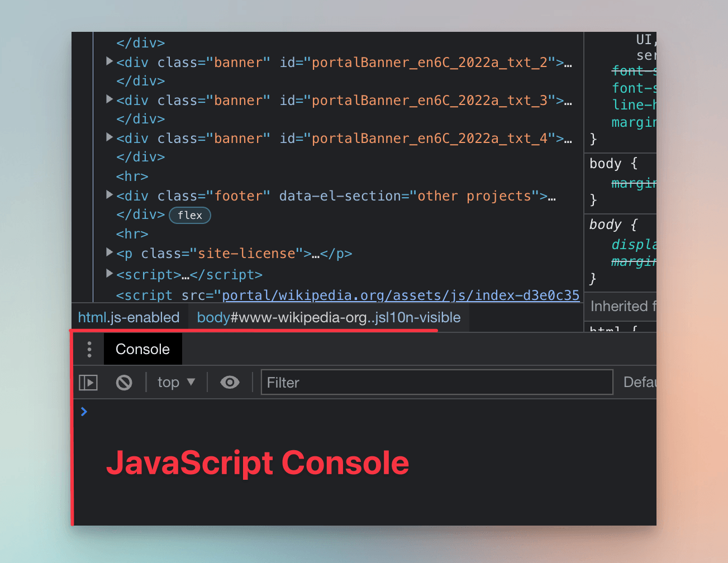
Task: Expand the portalBanner_en6C_2022a_txt_3 div
Action: pos(109,99)
